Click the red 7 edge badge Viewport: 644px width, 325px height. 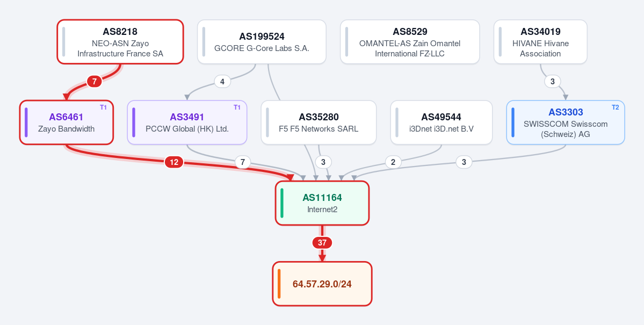click(x=95, y=82)
